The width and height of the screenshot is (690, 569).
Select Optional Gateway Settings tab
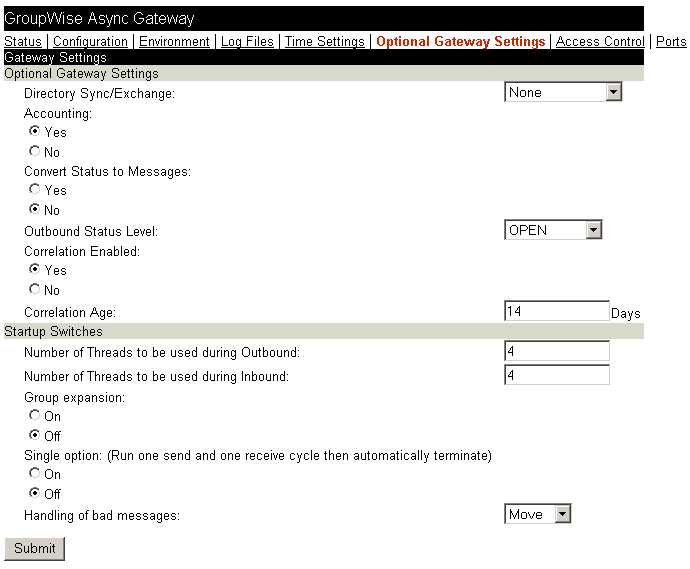click(460, 41)
